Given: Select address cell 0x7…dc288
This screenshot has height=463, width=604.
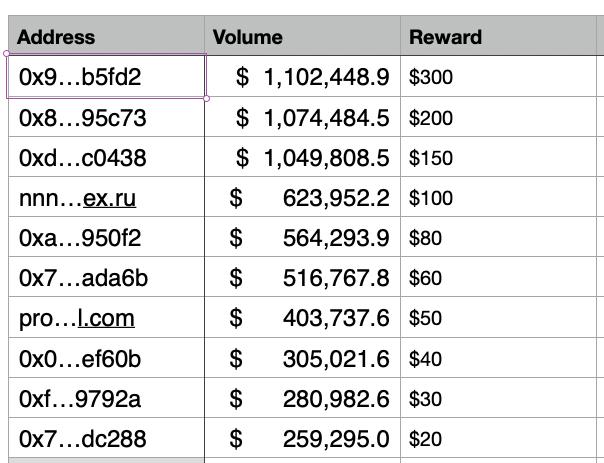Looking at the screenshot, I should pyautogui.click(x=106, y=438).
